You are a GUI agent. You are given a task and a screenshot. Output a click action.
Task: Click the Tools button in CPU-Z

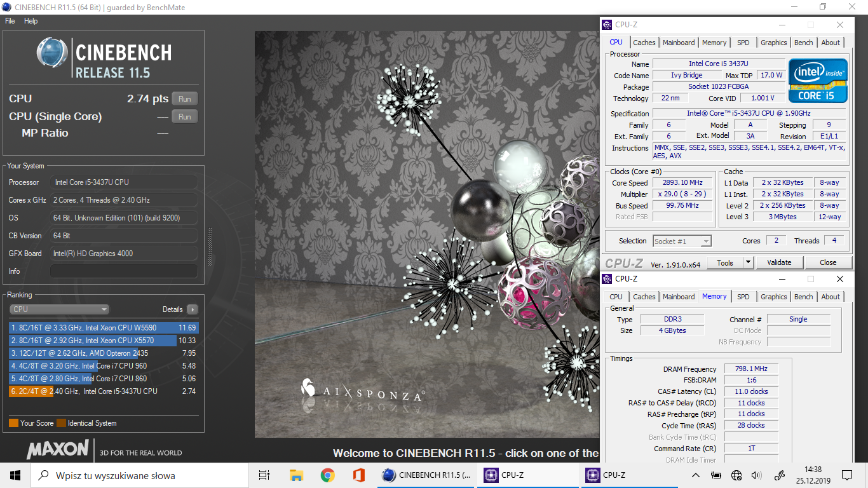pyautogui.click(x=725, y=262)
